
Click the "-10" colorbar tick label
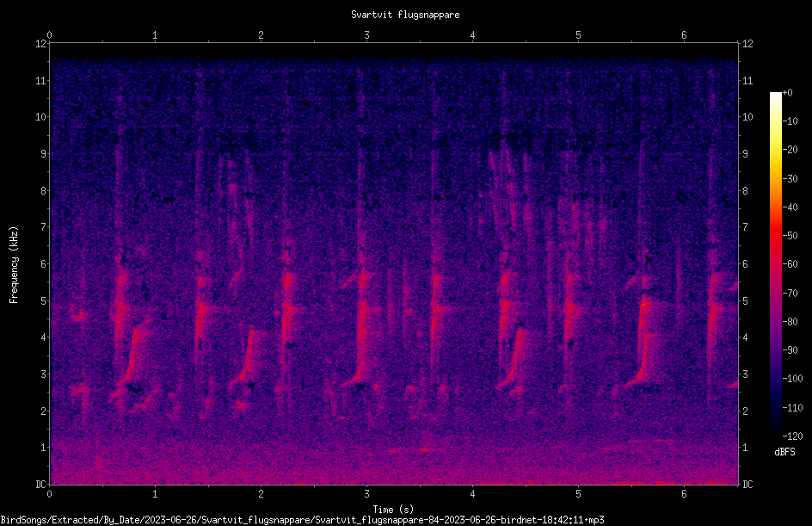pyautogui.click(x=790, y=121)
